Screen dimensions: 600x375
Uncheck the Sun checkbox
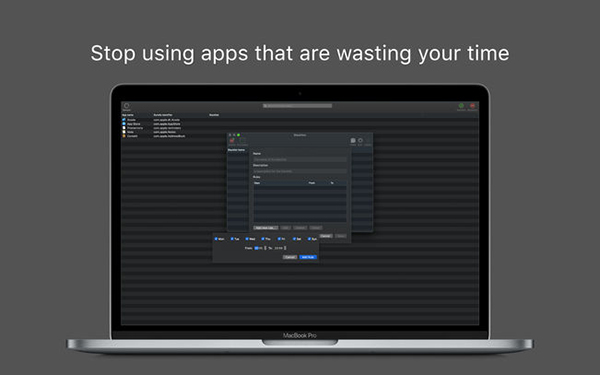(x=310, y=239)
